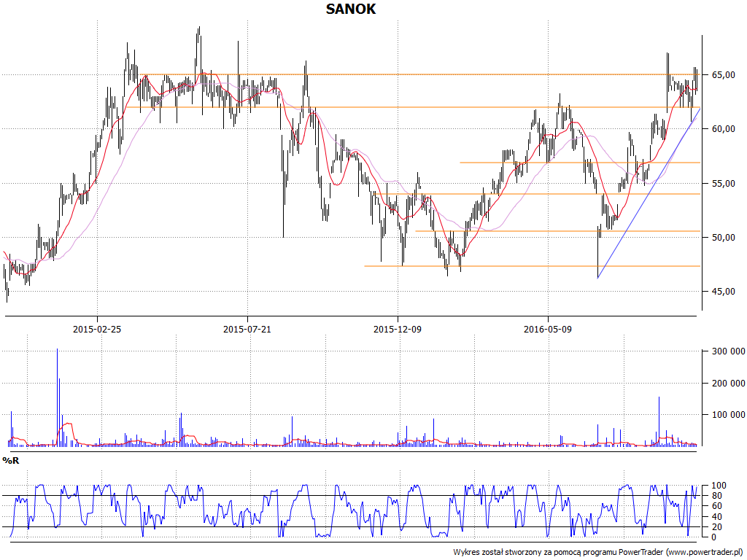Viewport: 747px width, 560px height.
Task: Click the 0 level on %R axis
Action: pos(715,537)
